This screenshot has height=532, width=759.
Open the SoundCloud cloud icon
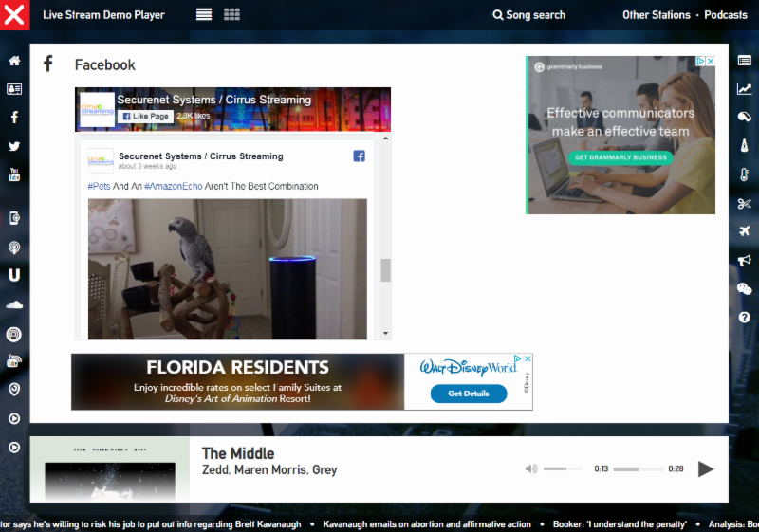[14, 304]
